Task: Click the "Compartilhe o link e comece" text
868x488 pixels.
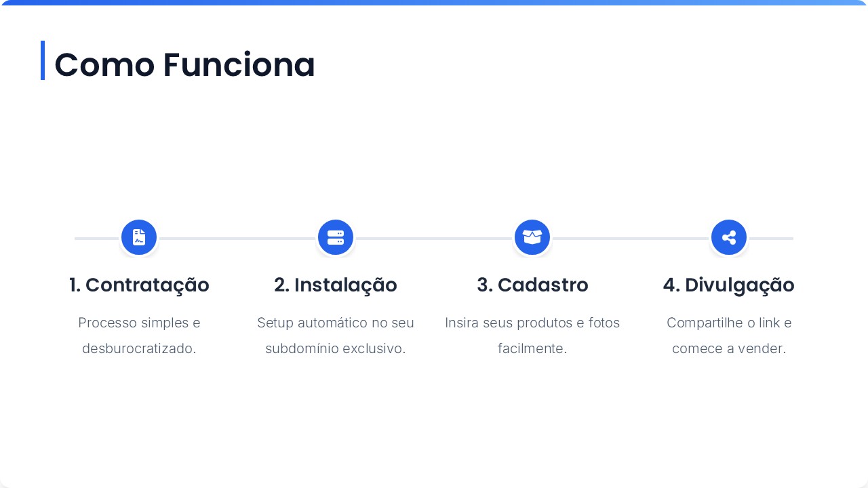Action: [x=729, y=335]
